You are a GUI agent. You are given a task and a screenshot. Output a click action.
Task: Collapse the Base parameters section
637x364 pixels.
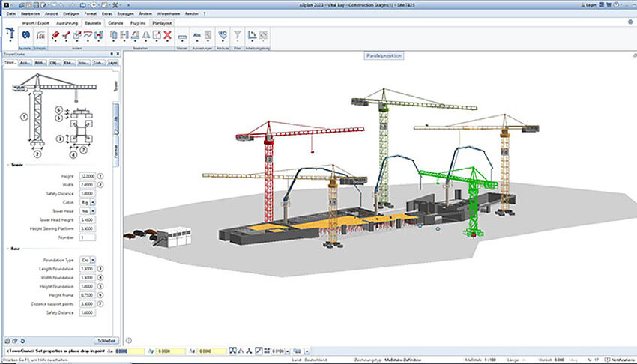click(7, 249)
